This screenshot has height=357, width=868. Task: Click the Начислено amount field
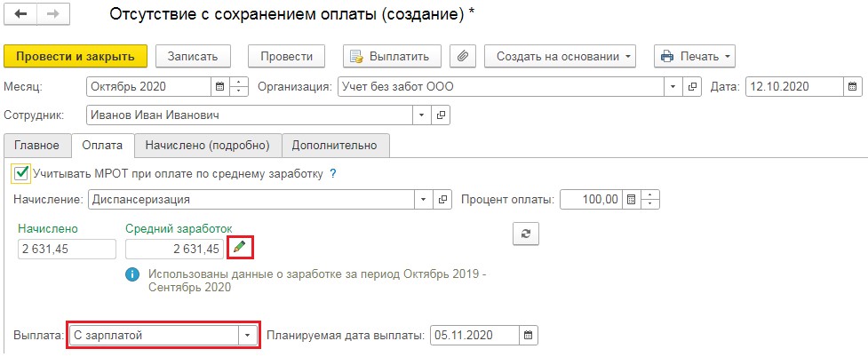tap(67, 249)
